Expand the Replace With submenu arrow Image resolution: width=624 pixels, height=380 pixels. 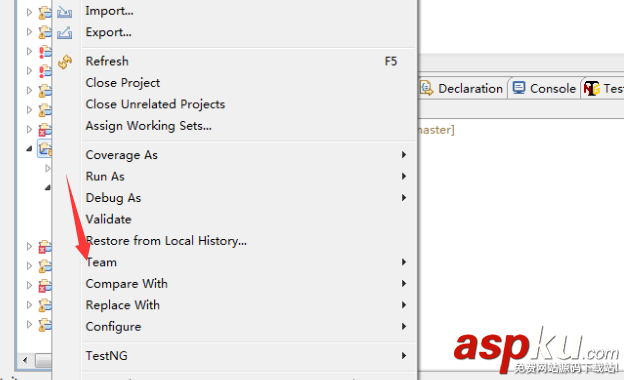click(x=404, y=305)
